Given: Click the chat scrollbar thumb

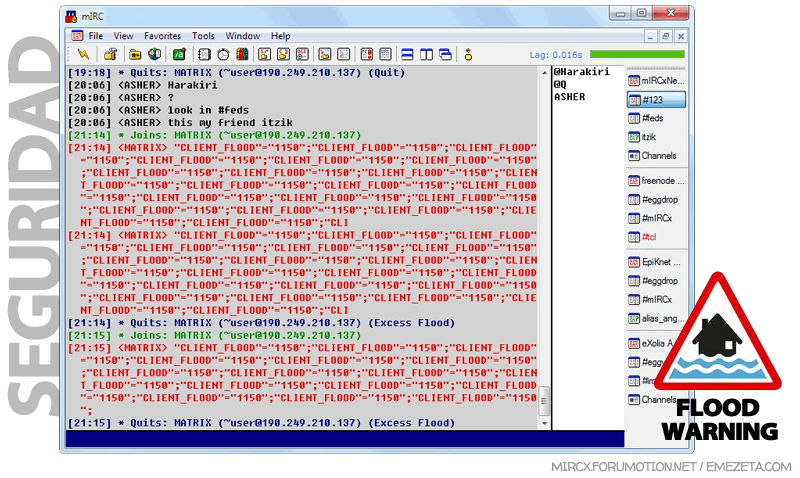Looking at the screenshot, I should coord(544,401).
